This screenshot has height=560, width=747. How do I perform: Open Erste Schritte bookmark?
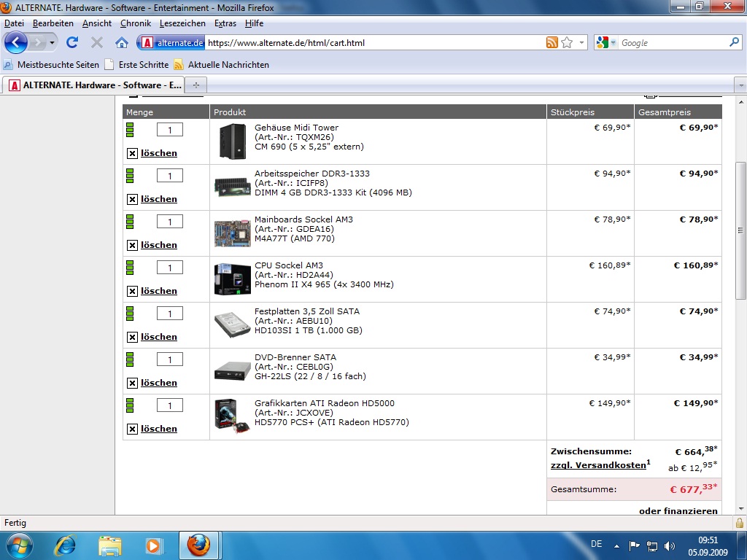pyautogui.click(x=137, y=65)
